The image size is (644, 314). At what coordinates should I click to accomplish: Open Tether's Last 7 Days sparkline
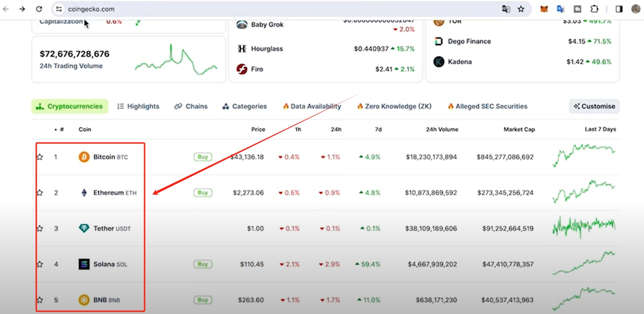coord(584,227)
